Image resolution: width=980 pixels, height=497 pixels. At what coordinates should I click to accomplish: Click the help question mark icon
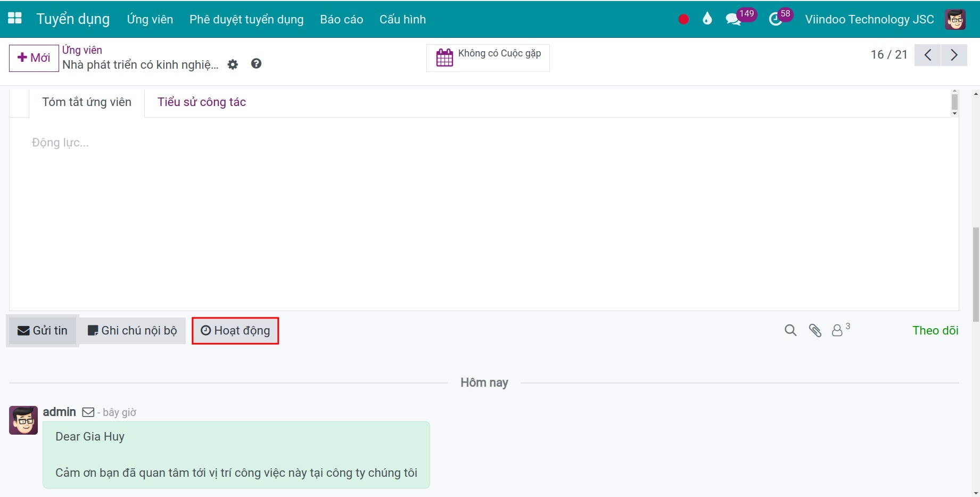(256, 64)
